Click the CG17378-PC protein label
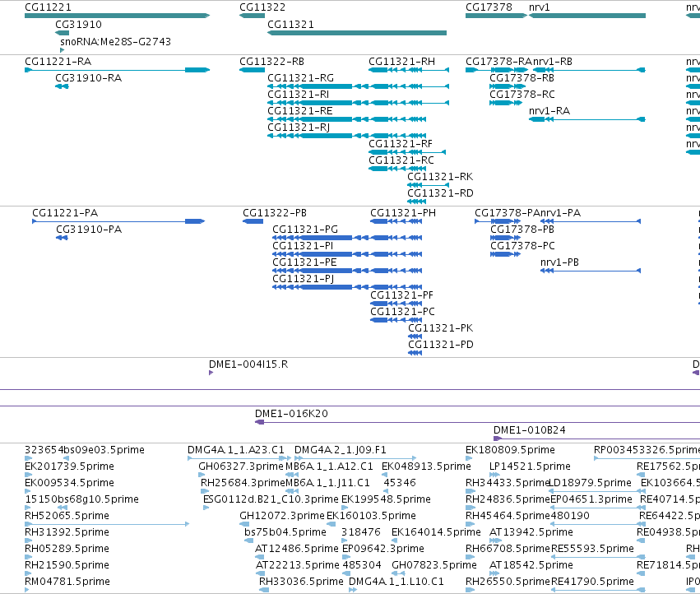This screenshot has height=594, width=700. [522, 246]
